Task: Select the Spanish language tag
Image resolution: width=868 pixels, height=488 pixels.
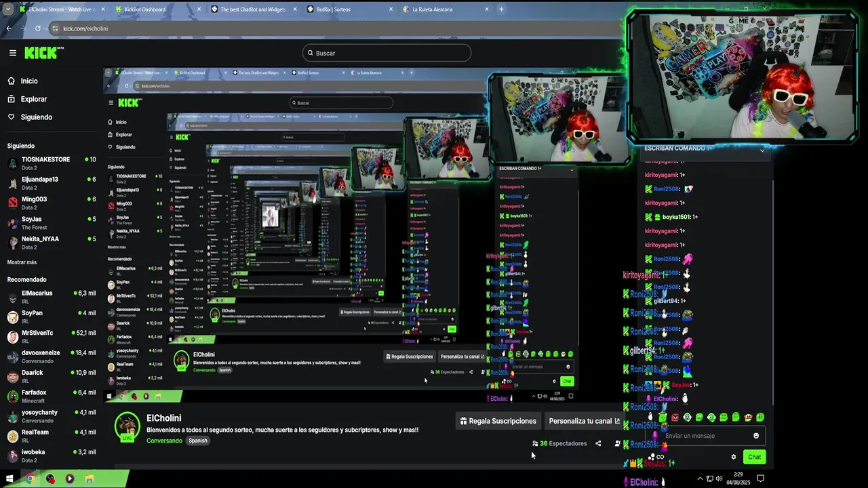Action: point(198,441)
